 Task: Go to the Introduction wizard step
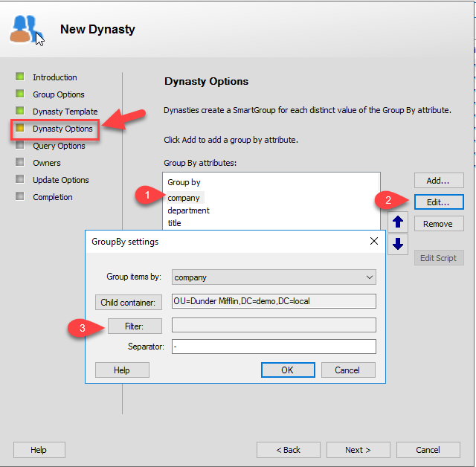(54, 77)
